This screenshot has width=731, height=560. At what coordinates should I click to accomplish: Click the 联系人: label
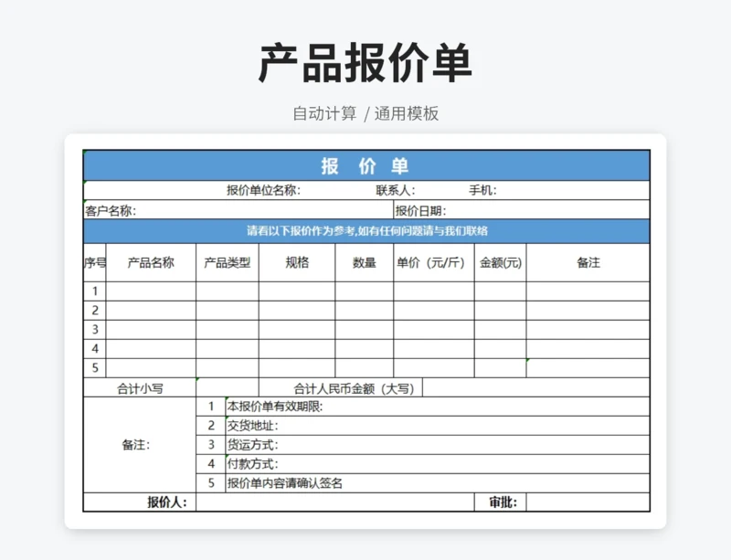coord(396,190)
